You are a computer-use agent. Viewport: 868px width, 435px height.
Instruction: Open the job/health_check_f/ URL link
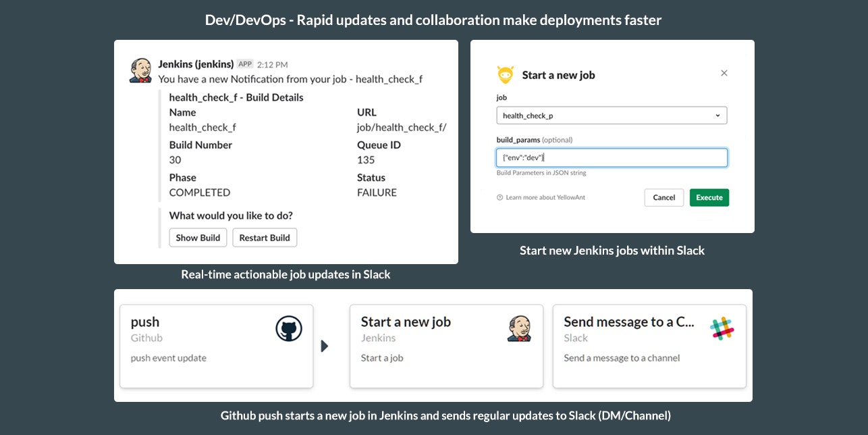coord(402,127)
